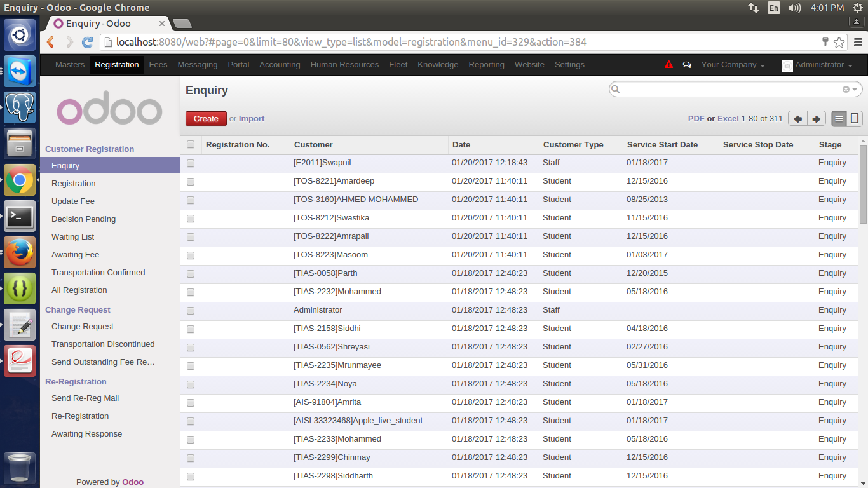Open the Administrator user menu
The image size is (868, 488).
817,65
